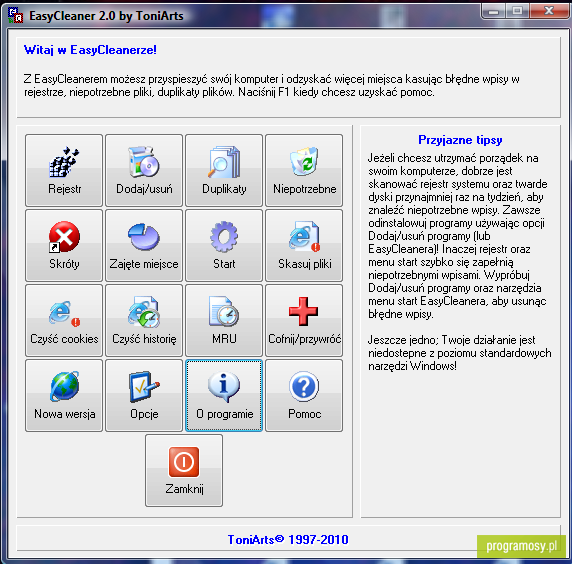Click the 'ToniArts© 1997-2010' footer text
Viewport: 572px width, 564px height.
[288, 539]
